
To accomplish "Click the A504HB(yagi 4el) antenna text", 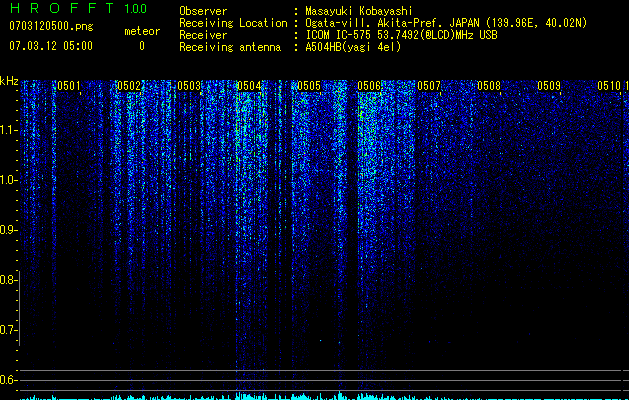I will (x=353, y=47).
